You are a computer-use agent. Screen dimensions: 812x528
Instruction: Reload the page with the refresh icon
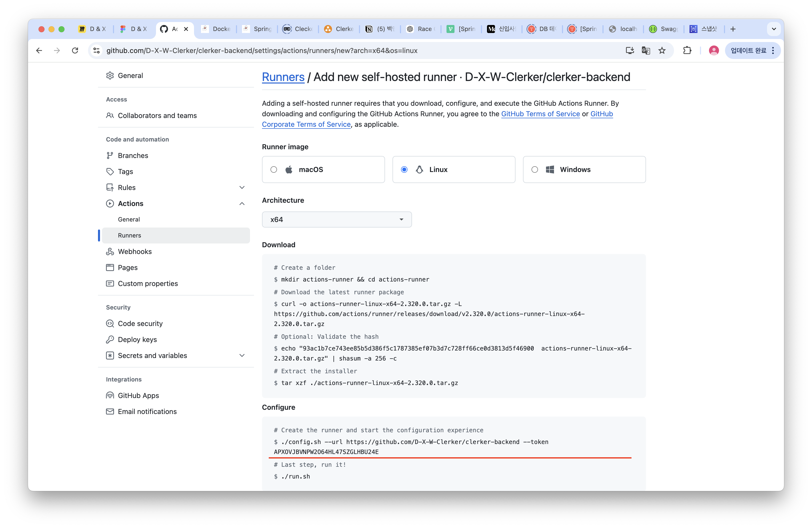pyautogui.click(x=75, y=50)
